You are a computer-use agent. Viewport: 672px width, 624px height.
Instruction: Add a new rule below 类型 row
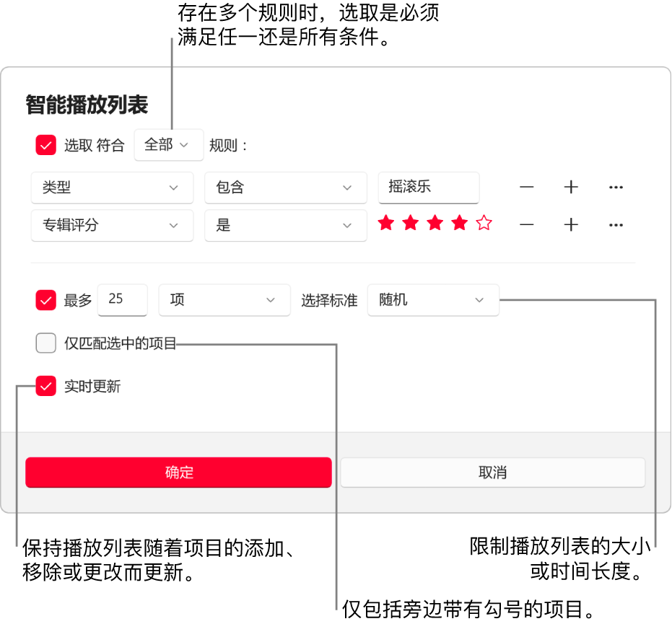570,187
